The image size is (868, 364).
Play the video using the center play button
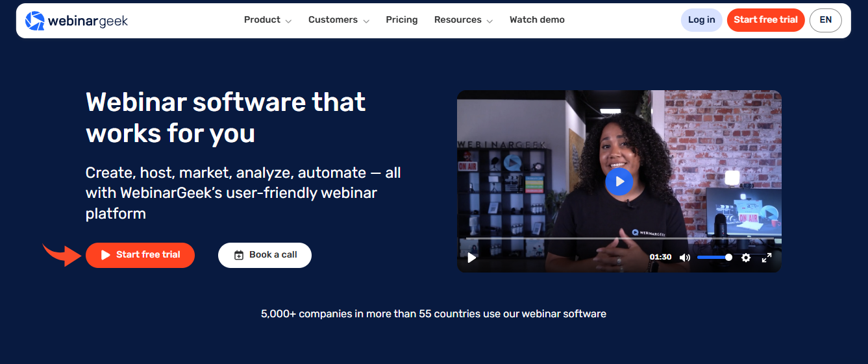pyautogui.click(x=619, y=182)
